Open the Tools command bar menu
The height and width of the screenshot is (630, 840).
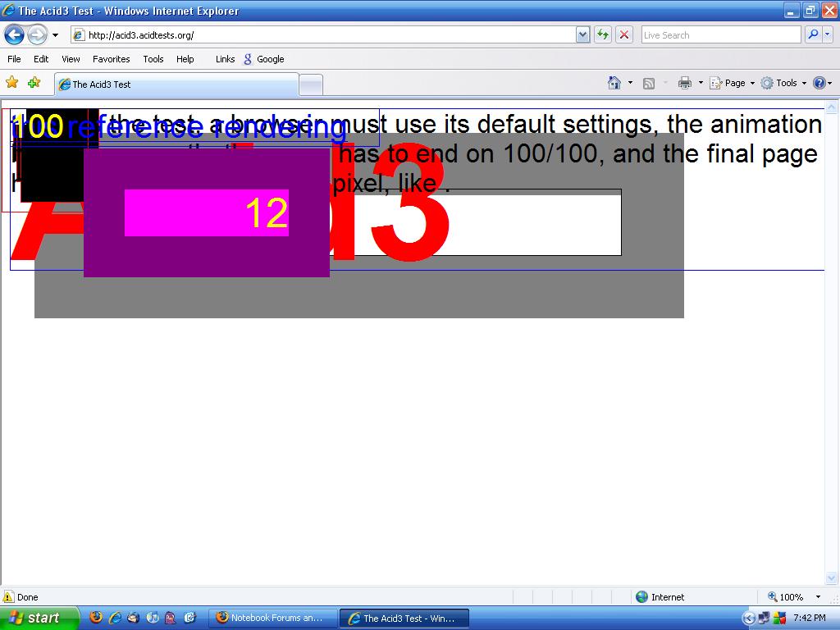783,83
